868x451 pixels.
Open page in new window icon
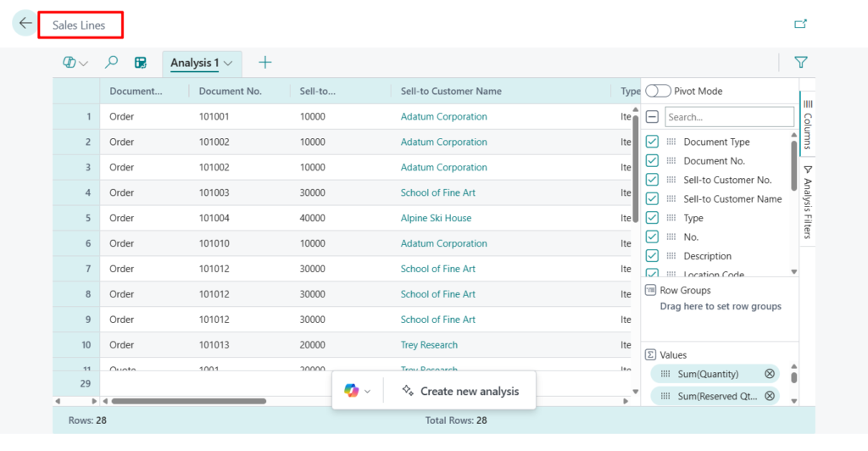tap(800, 24)
